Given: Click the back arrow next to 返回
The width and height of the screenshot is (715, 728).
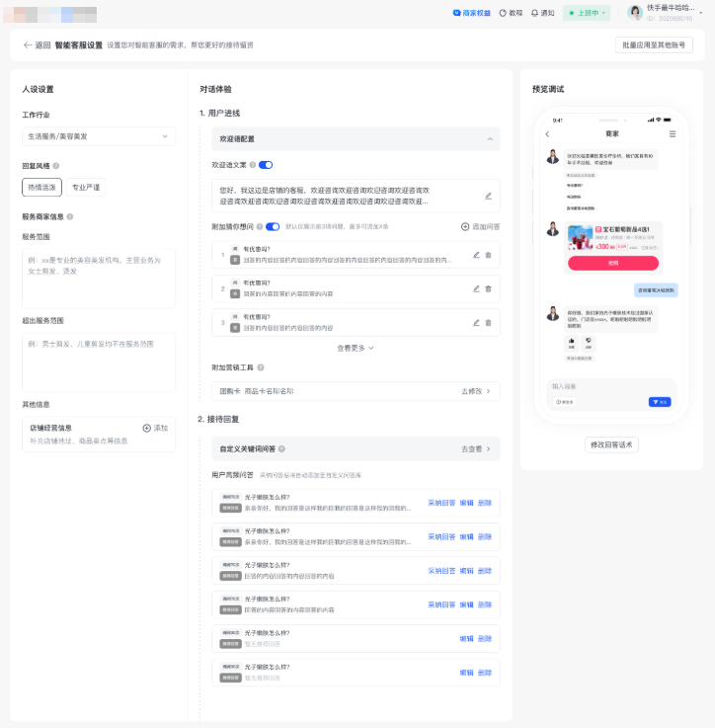Looking at the screenshot, I should pyautogui.click(x=28, y=45).
